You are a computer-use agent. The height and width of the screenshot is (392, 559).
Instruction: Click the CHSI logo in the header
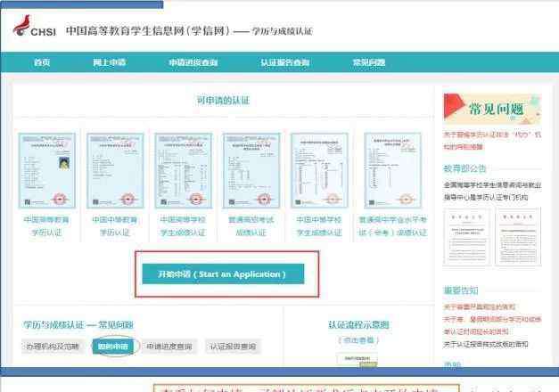point(35,27)
